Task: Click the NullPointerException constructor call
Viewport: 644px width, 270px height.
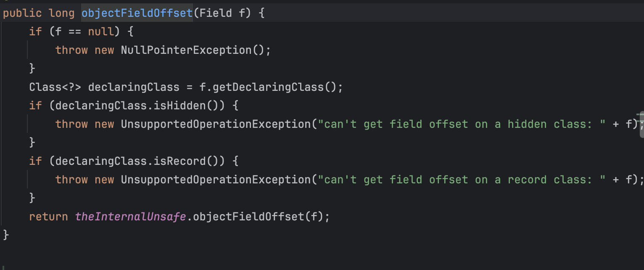Action: coord(192,50)
